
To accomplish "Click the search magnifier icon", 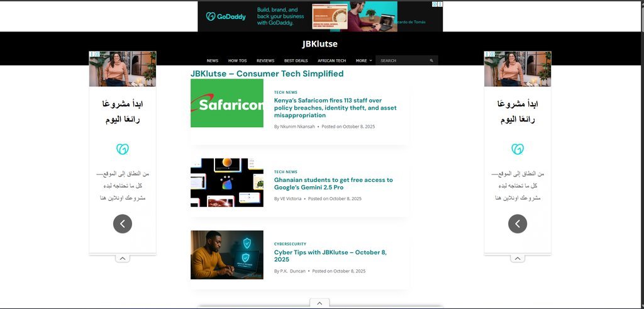I will coord(431,60).
